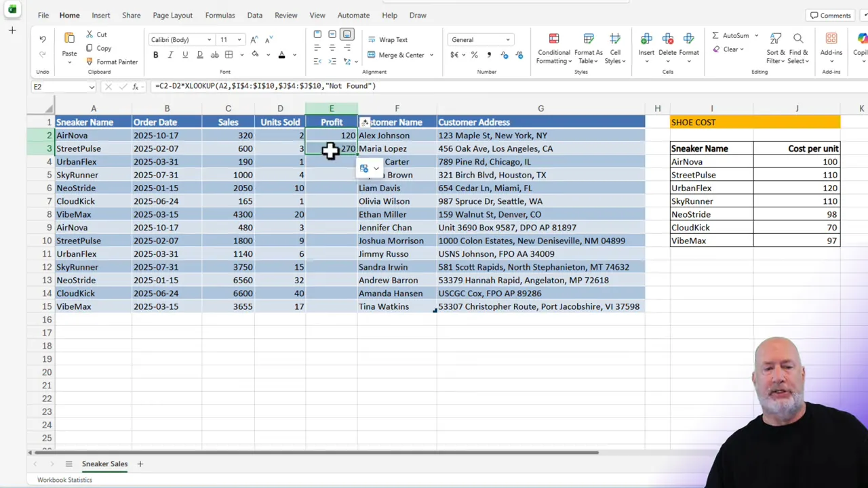The image size is (868, 488).
Task: Toggle underline formatting
Action: click(x=184, y=54)
